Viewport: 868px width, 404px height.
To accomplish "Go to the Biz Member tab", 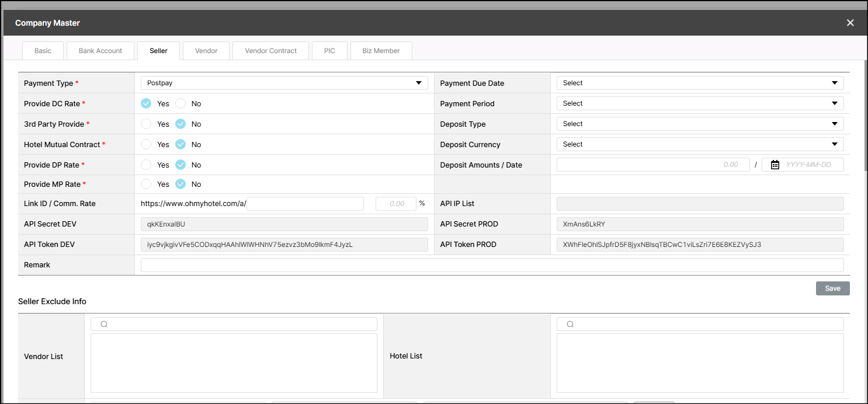I will 381,51.
